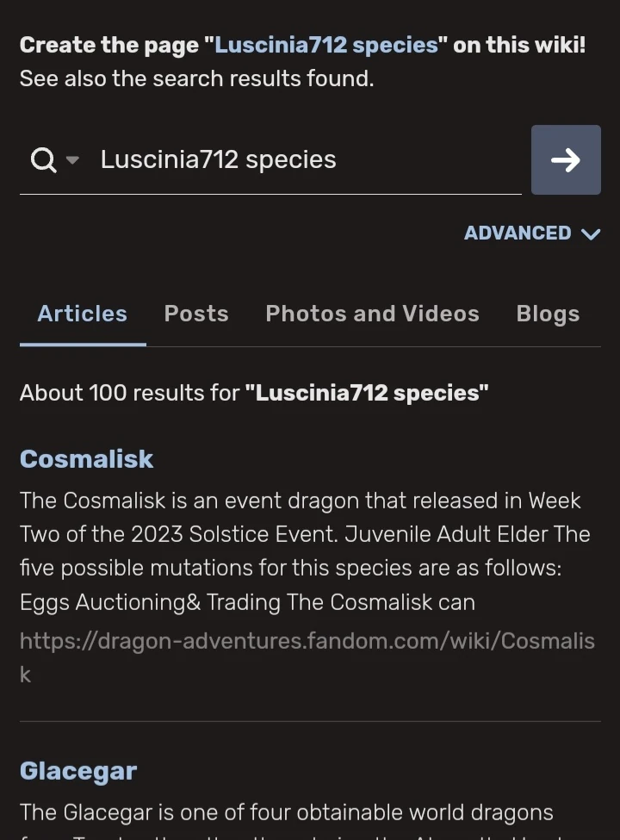
Task: Open the Glacegar article result
Action: pyautogui.click(x=78, y=770)
